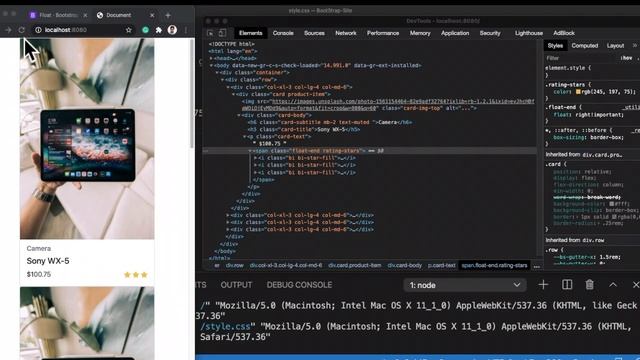Screen dimensions: 640x360
Task: Show more Styles pane tabs with the chevron
Action: 635,46
